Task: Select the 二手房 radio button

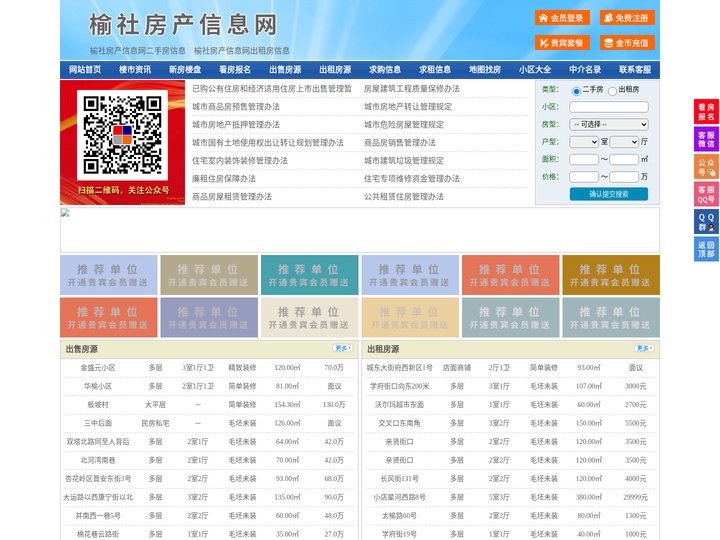Action: [x=576, y=91]
